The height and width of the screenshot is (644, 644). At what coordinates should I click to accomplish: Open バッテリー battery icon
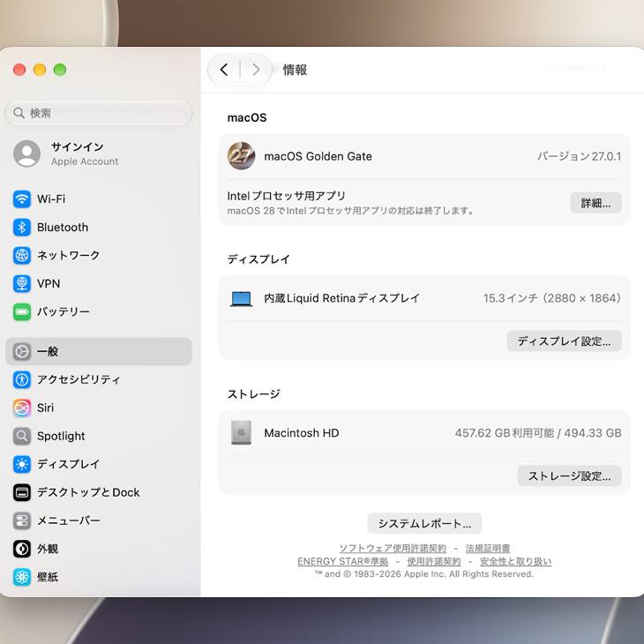click(22, 311)
